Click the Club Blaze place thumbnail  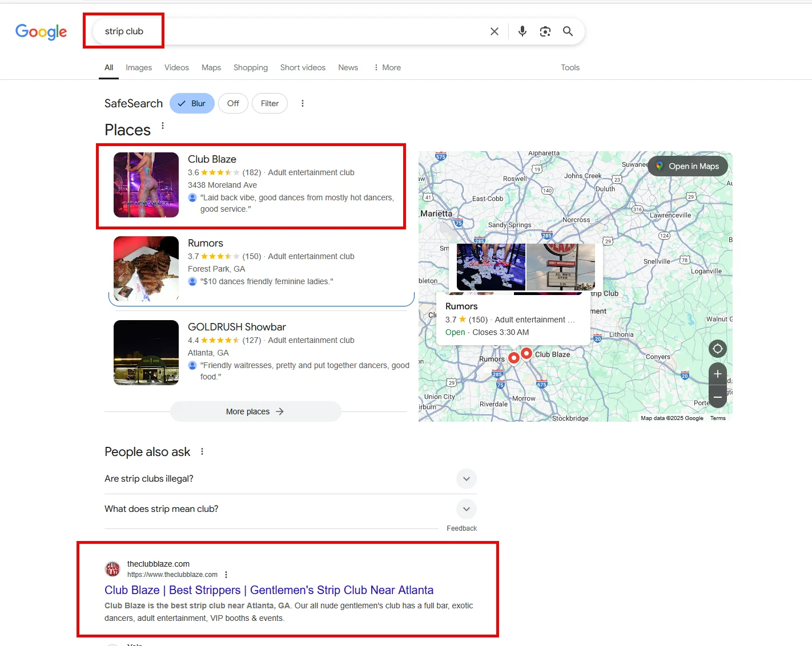pos(146,185)
